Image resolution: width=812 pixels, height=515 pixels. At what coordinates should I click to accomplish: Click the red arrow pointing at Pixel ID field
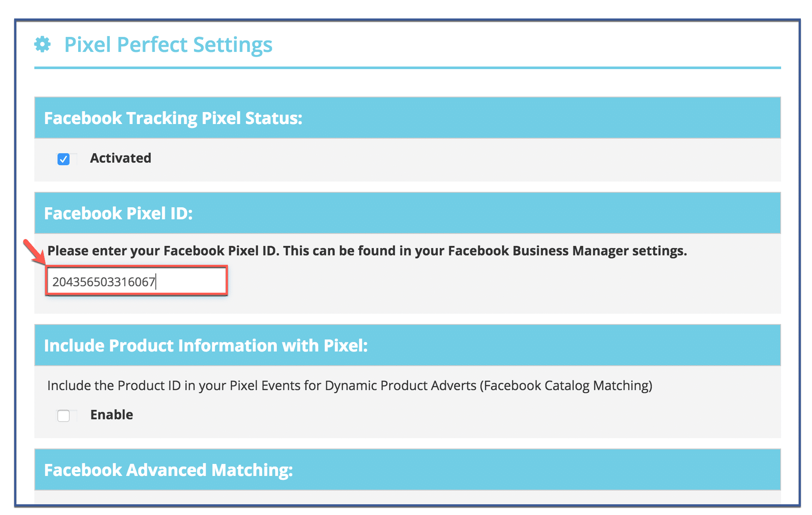click(x=34, y=252)
